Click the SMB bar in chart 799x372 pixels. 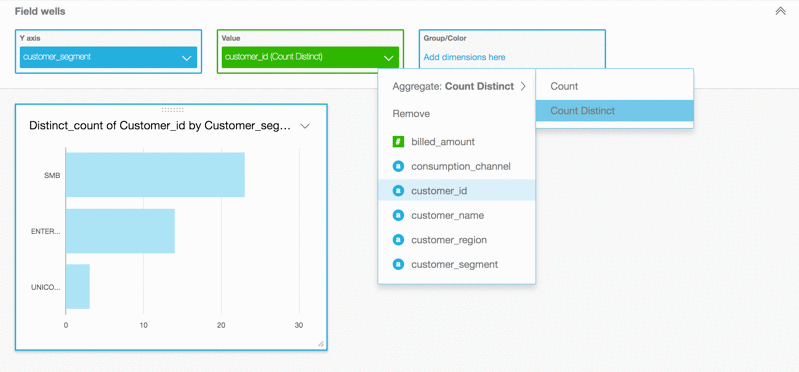[x=155, y=175]
